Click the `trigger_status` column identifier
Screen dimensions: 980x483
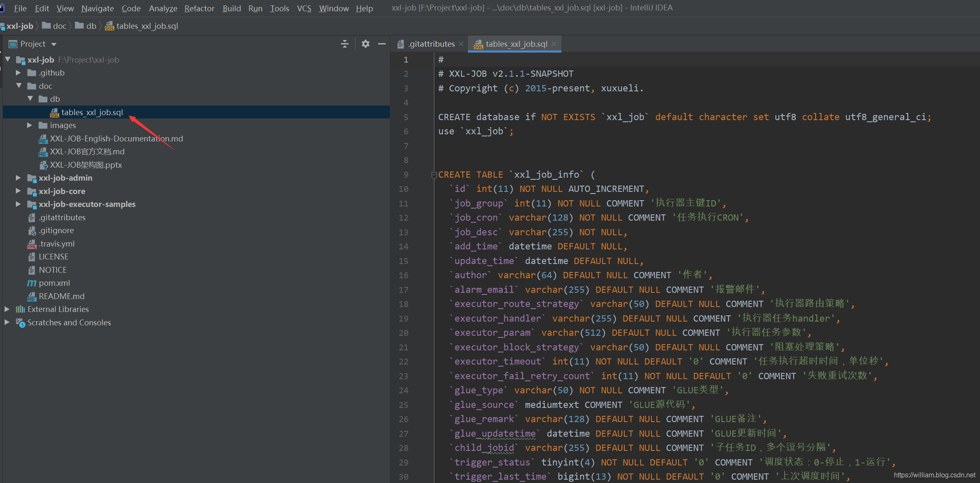click(x=492, y=462)
